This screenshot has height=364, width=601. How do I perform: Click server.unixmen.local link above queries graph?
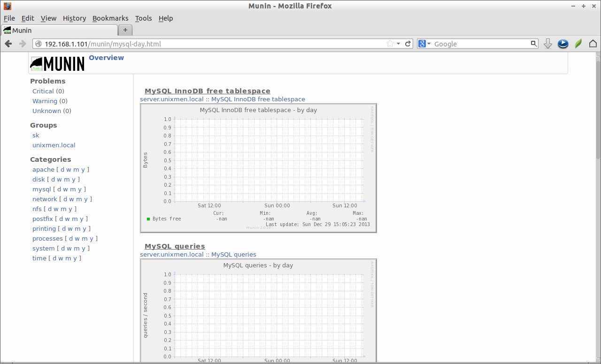coord(172,254)
